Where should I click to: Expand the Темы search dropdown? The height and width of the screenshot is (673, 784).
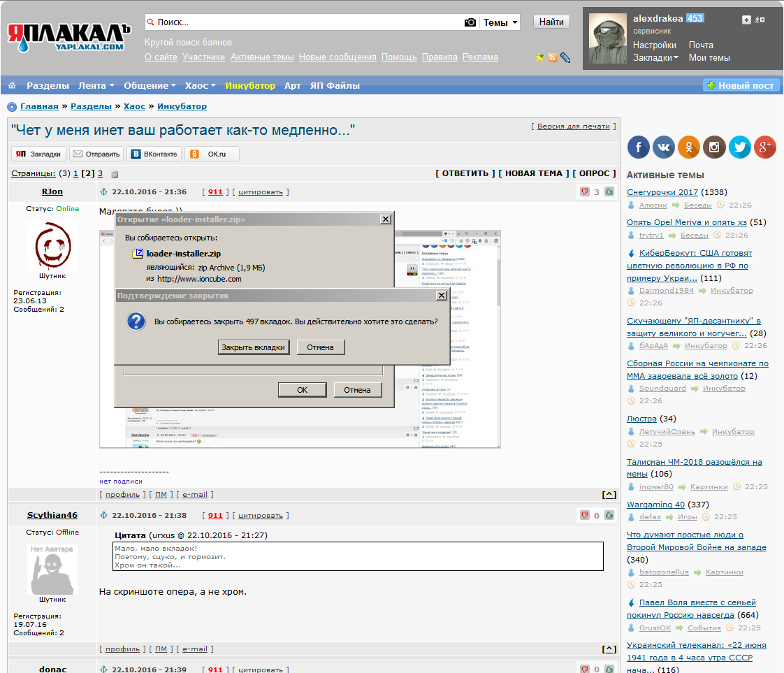pos(500,22)
